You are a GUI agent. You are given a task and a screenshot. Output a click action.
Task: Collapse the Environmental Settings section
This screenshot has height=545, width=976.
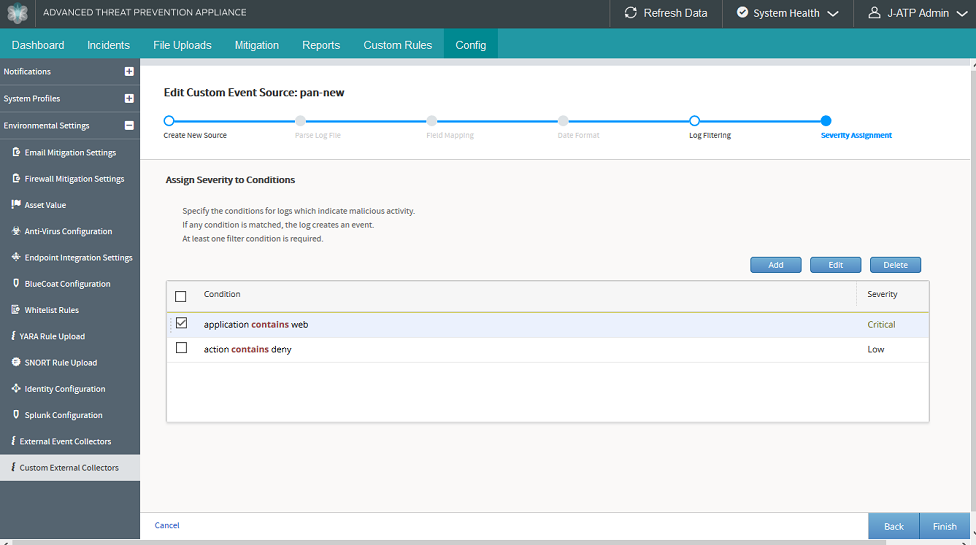click(129, 126)
